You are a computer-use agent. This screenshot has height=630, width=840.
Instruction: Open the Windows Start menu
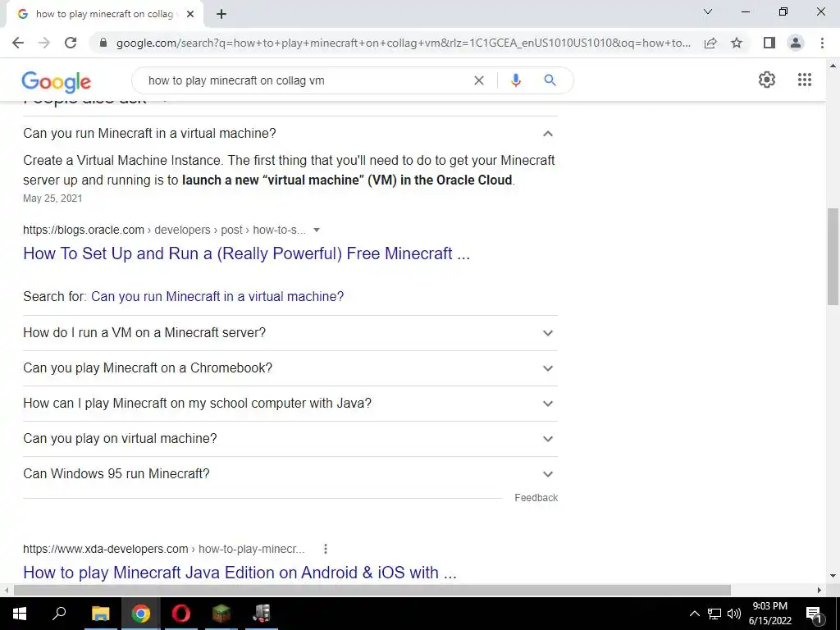(x=19, y=614)
